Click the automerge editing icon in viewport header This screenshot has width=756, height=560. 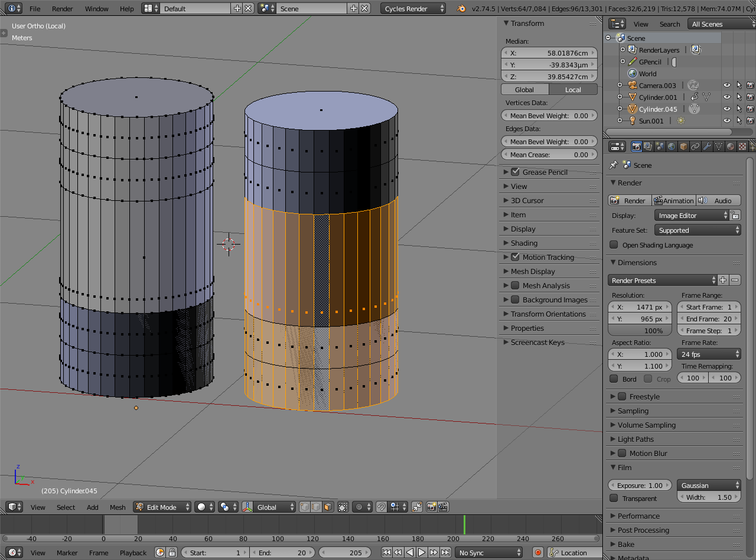(417, 507)
